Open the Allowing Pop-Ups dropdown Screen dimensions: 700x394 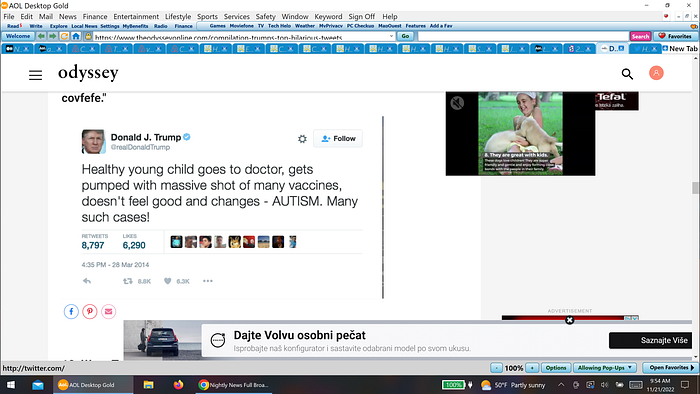click(x=605, y=368)
